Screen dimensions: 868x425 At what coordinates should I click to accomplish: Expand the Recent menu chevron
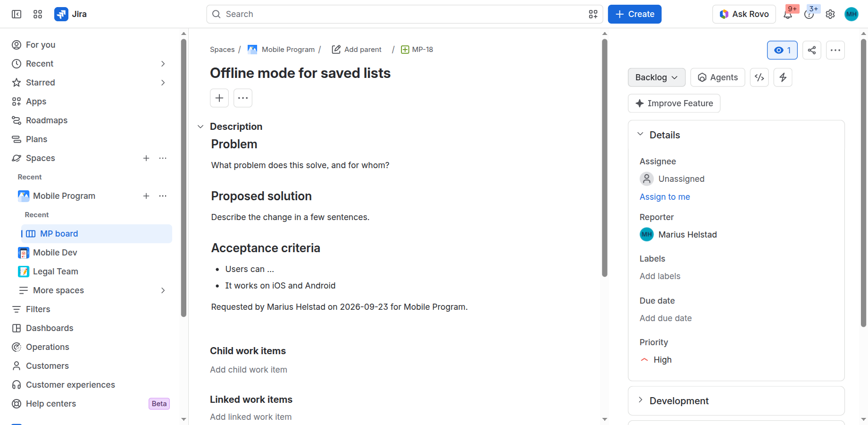pos(163,64)
